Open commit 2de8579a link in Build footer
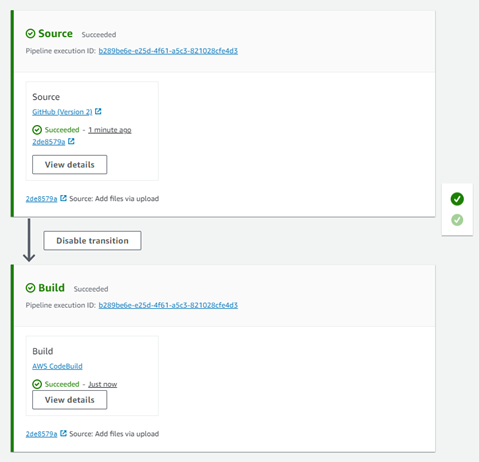 (x=41, y=434)
